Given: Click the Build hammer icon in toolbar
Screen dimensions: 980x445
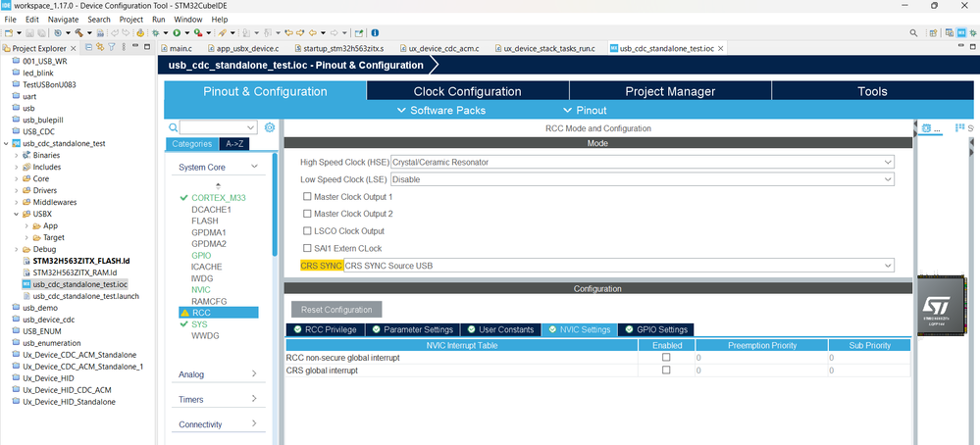Looking at the screenshot, I should (x=79, y=32).
